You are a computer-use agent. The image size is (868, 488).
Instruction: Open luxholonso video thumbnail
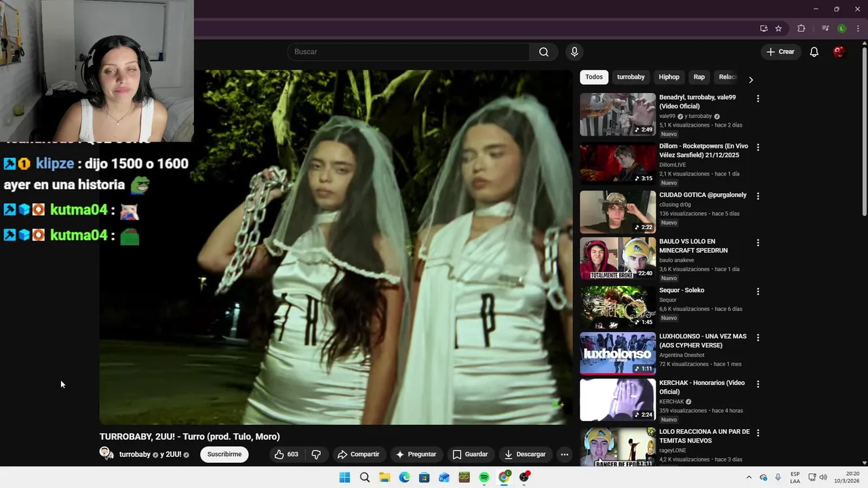[x=618, y=353]
